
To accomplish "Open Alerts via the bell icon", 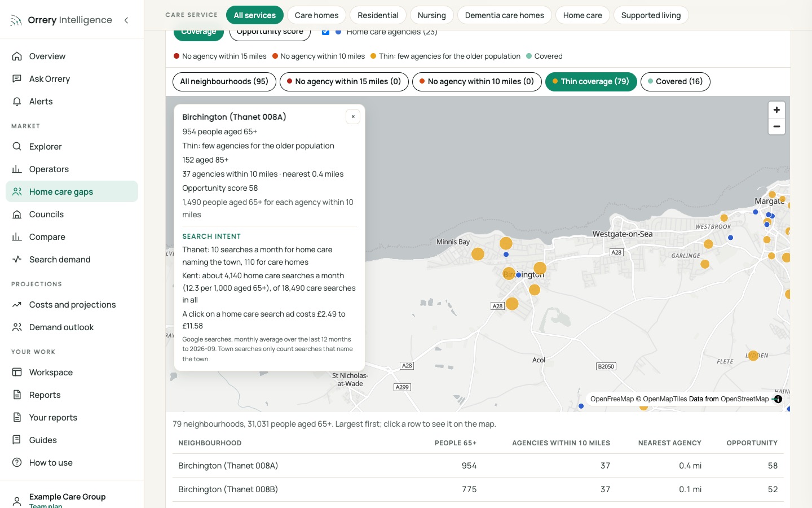I will [x=17, y=102].
